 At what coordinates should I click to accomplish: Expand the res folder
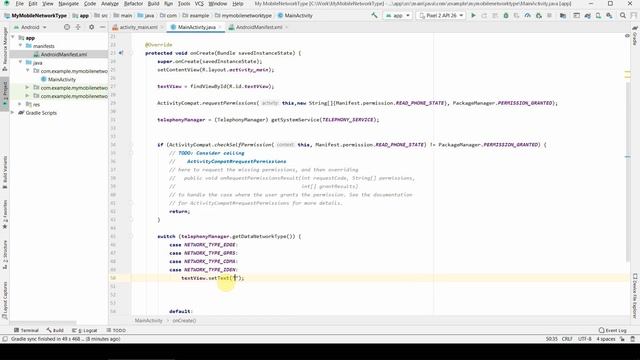(x=20, y=104)
